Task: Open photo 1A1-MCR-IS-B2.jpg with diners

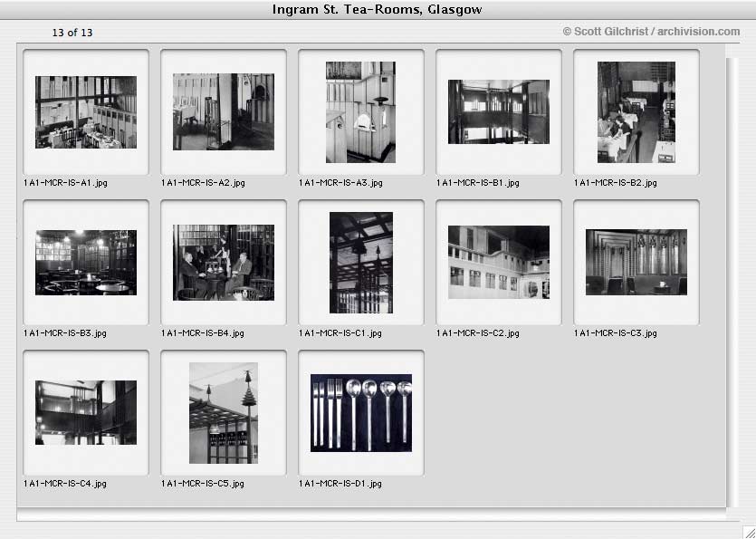Action: point(636,112)
